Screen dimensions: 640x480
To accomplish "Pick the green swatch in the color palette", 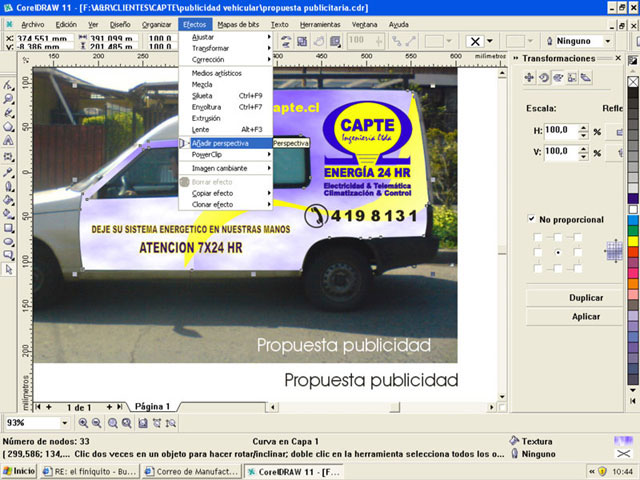I will click(x=633, y=231).
